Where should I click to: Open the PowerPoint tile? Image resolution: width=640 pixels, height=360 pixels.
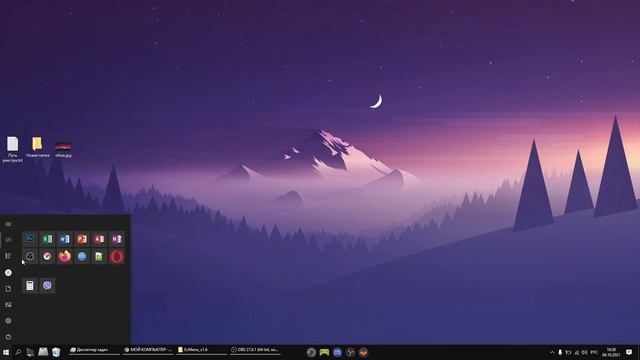(82, 239)
